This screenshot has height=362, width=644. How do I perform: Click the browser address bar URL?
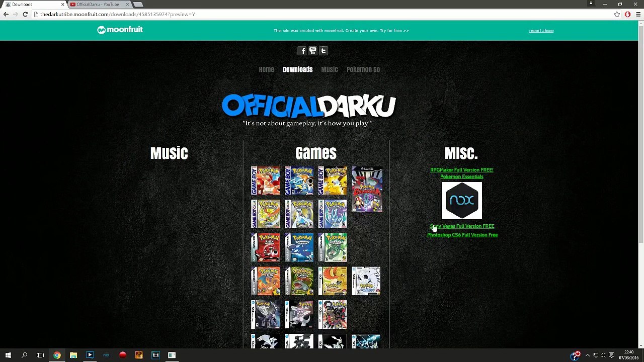pos(118,15)
